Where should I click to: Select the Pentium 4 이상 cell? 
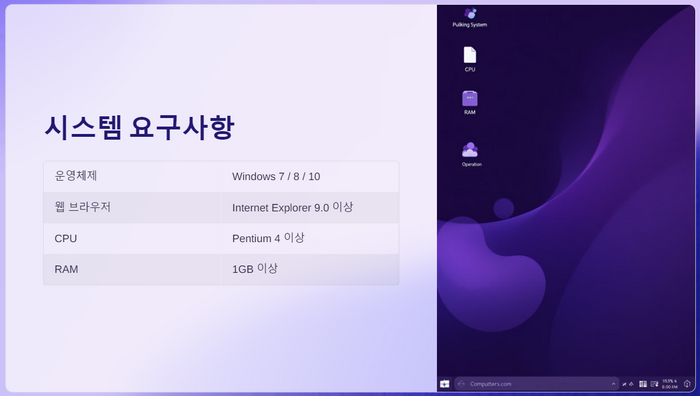[309, 238]
